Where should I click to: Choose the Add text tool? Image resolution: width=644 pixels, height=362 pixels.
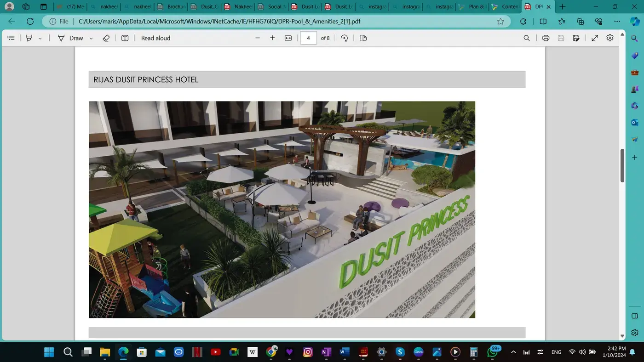click(x=125, y=38)
